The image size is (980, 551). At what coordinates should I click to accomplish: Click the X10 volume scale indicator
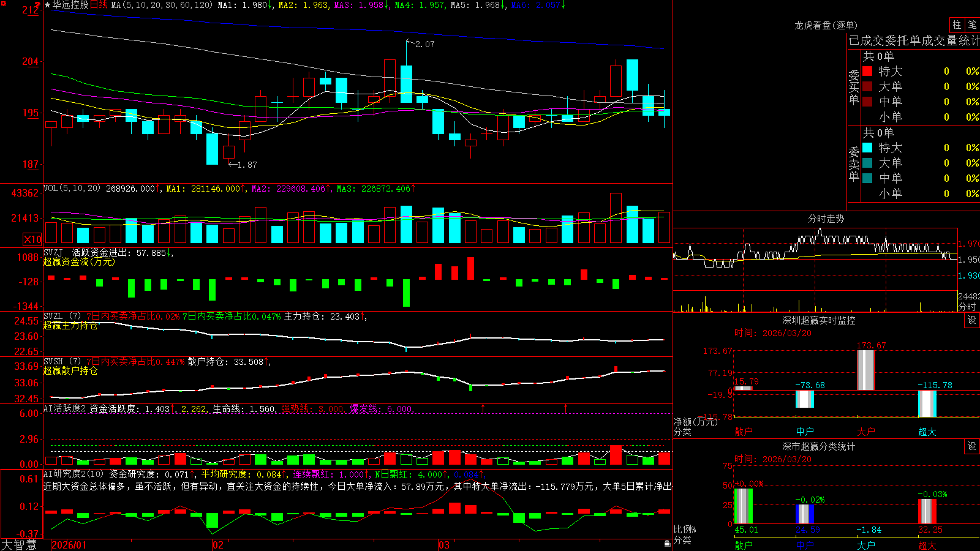click(x=32, y=239)
